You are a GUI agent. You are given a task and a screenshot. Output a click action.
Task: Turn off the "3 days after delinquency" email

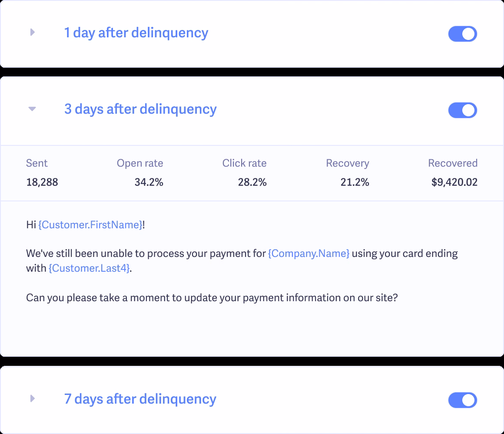(x=462, y=110)
